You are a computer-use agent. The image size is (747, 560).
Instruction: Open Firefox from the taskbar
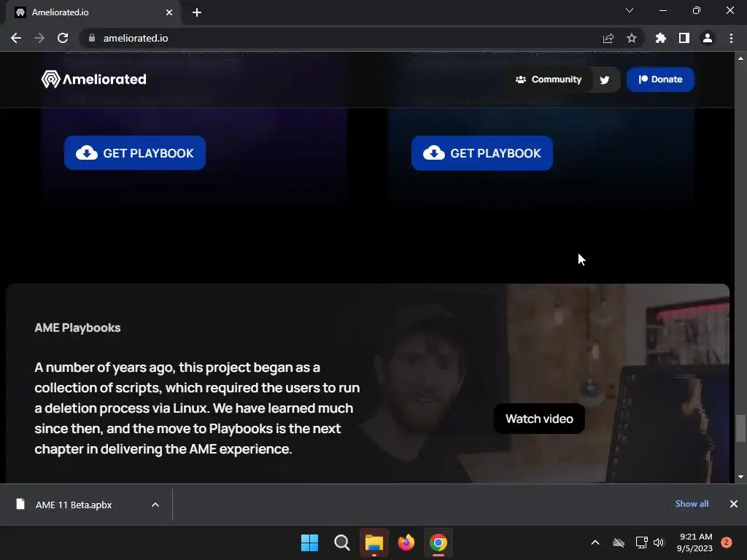(x=406, y=542)
